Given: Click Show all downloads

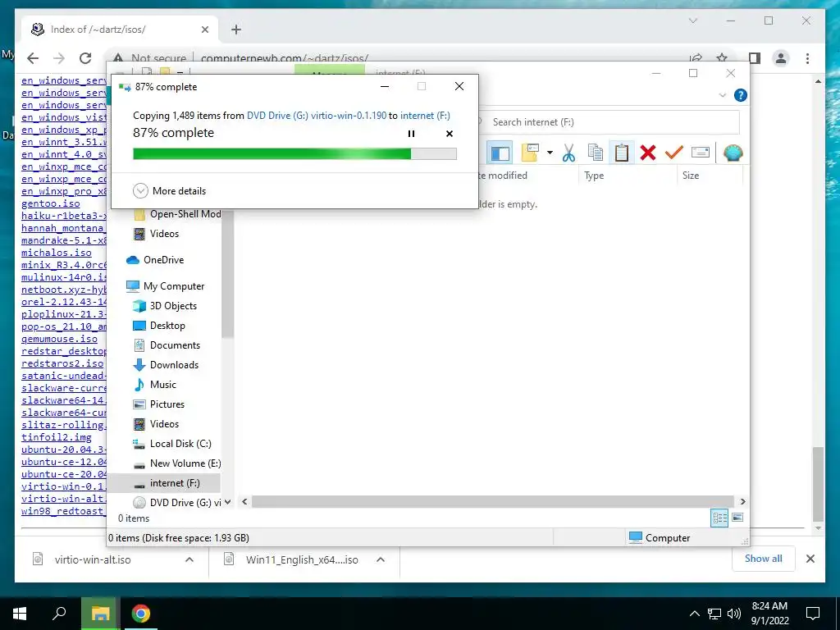Looking at the screenshot, I should [764, 559].
